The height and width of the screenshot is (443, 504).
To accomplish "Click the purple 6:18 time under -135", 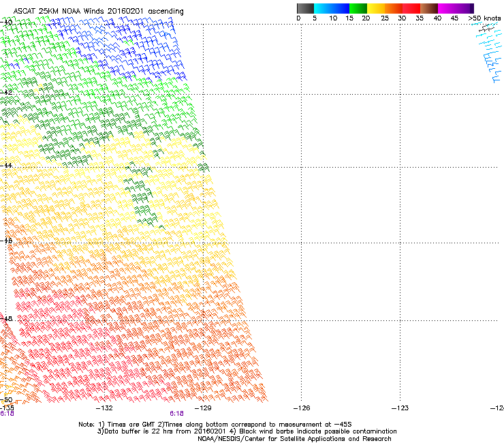I will pyautogui.click(x=7, y=414).
